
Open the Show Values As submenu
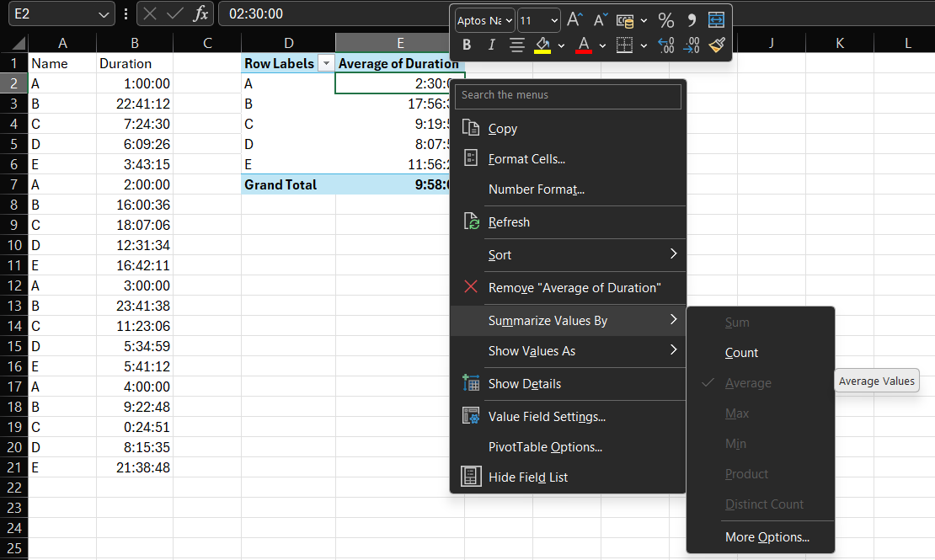pos(568,350)
